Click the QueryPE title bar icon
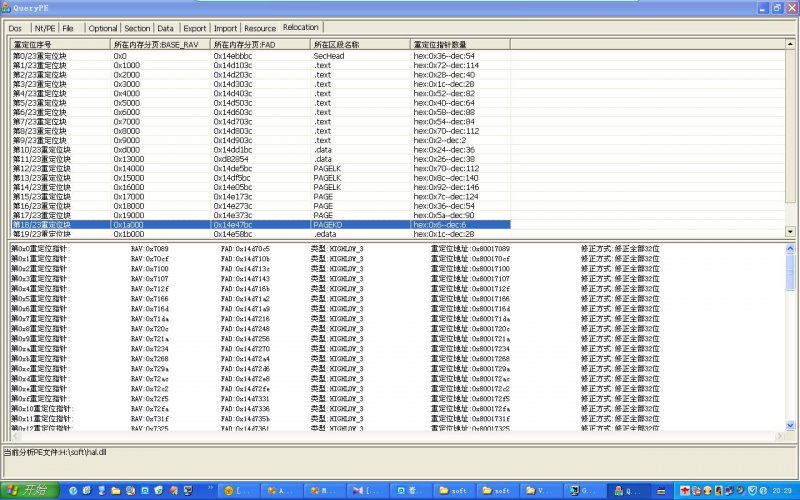 [6, 8]
